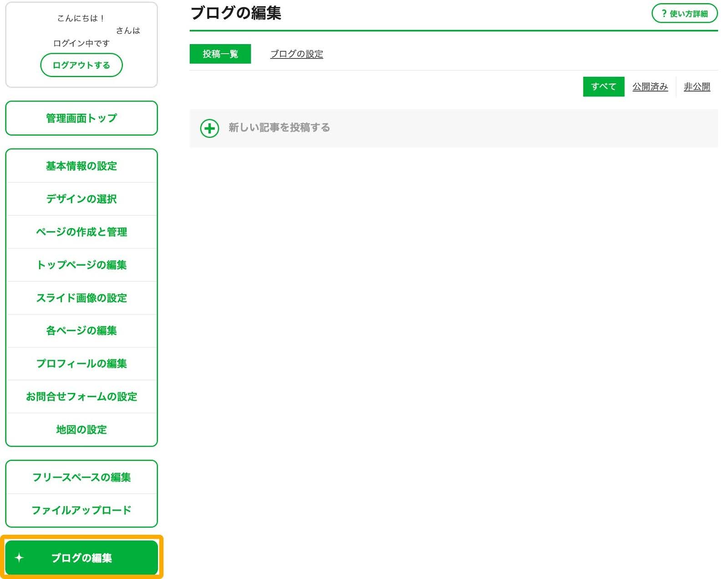Go to 管理画面トップ
Screen dimensions: 728x579
pyautogui.click(x=81, y=118)
